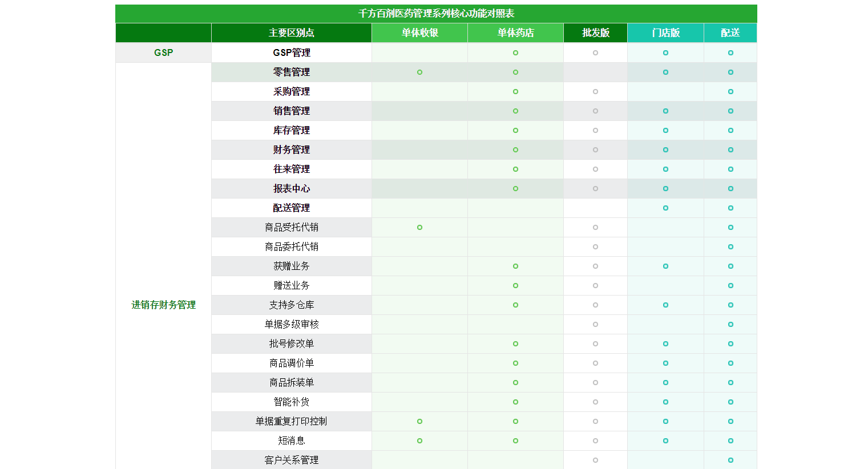Click the 单据多级审核 row label

[x=292, y=324]
